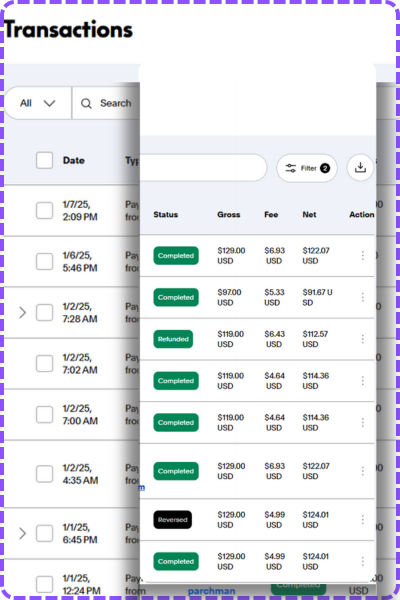Open three-dot actions for the Refunded row
This screenshot has width=400, height=600.
point(362,339)
